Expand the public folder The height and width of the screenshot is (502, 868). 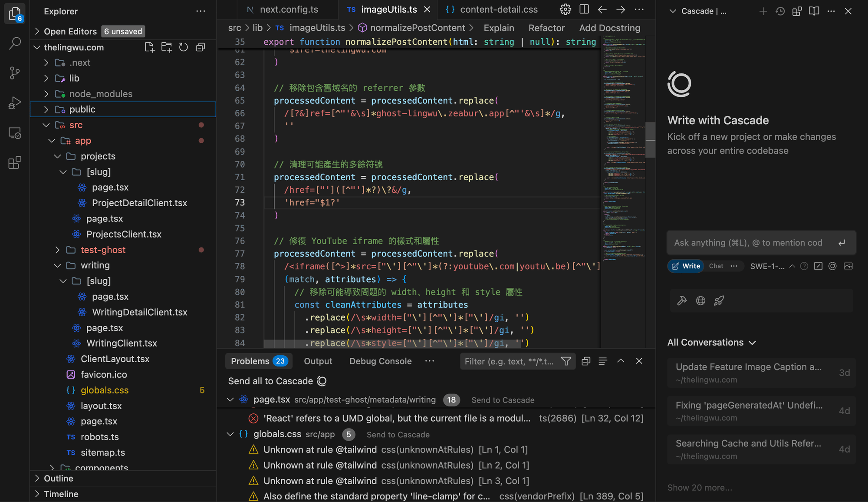[123, 109]
